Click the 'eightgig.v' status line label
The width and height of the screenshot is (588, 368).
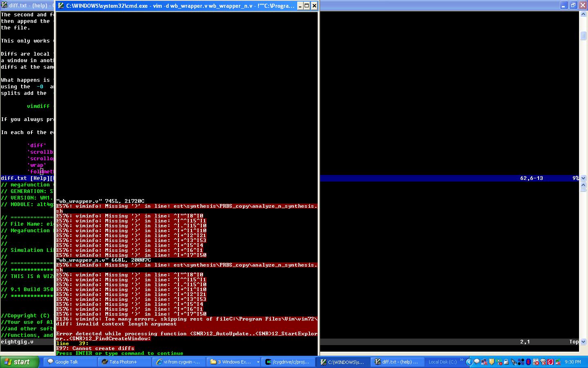pyautogui.click(x=17, y=342)
